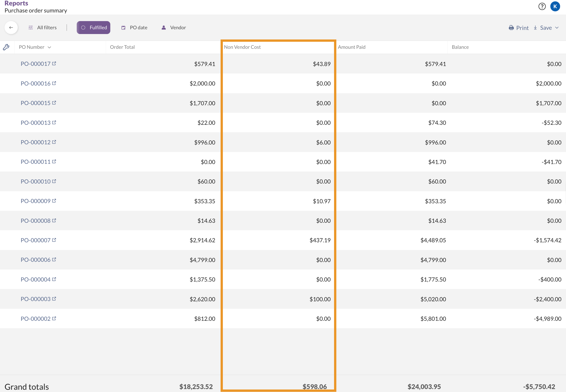The width and height of the screenshot is (566, 392).
Task: Click the wrench column settings icon
Action: 6,47
